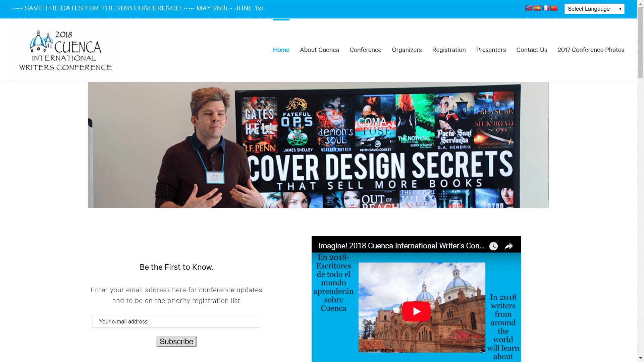Image resolution: width=644 pixels, height=362 pixels.
Task: View 2017 Conference Photos
Action: (591, 50)
